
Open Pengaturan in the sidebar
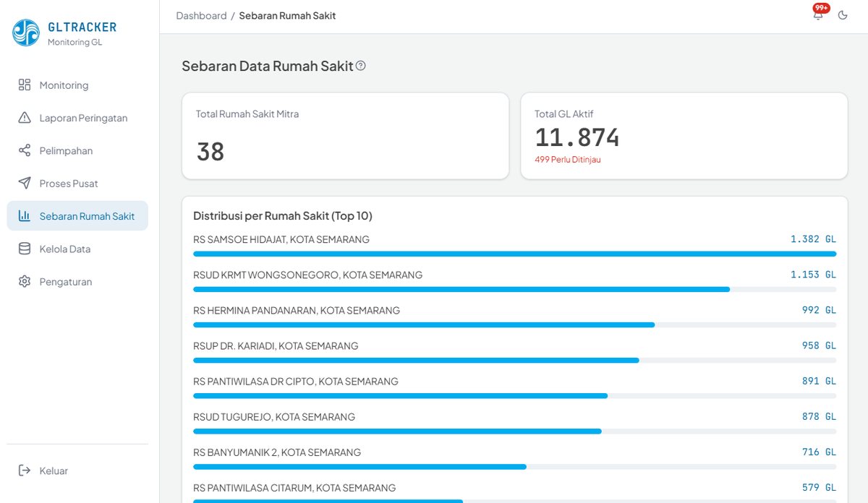77,282
